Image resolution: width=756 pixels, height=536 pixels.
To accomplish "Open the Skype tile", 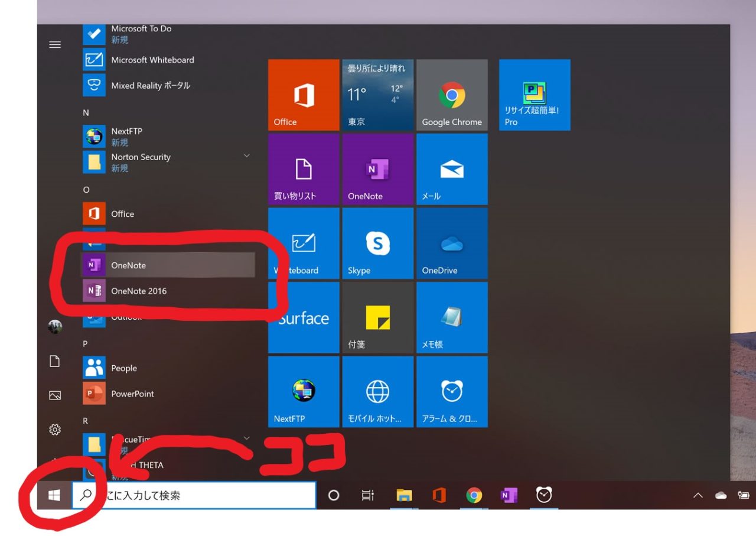I will pyautogui.click(x=377, y=243).
